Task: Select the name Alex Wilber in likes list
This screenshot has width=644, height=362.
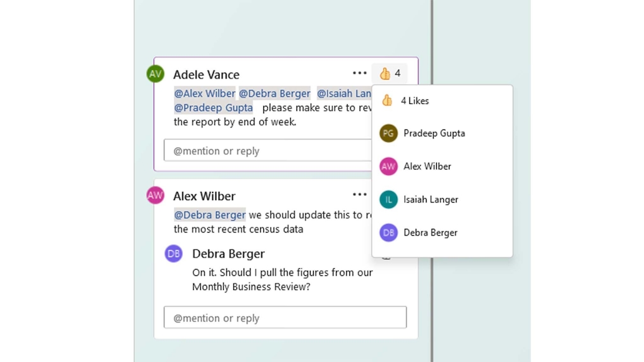Action: tap(427, 166)
